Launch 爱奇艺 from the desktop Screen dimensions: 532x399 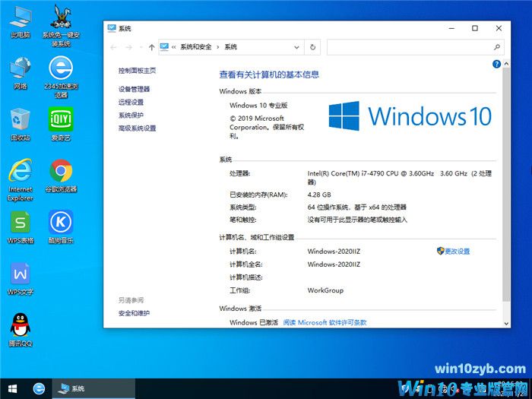61,121
